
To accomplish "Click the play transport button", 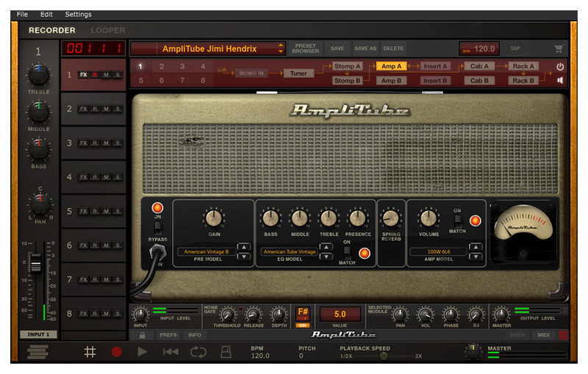I will (142, 352).
